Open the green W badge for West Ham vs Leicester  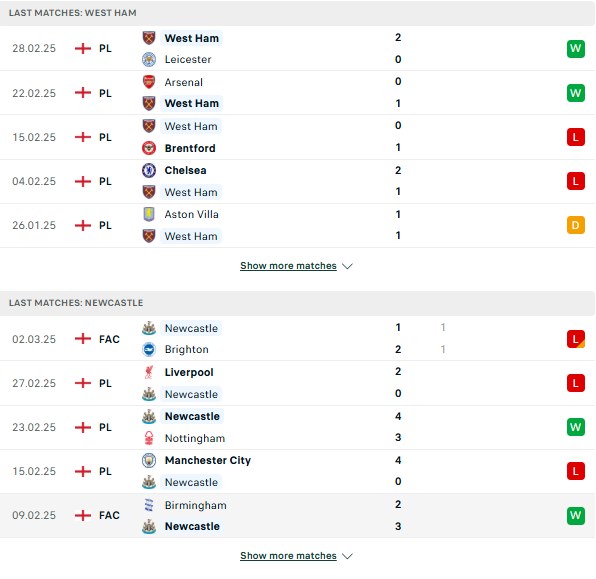(x=575, y=49)
